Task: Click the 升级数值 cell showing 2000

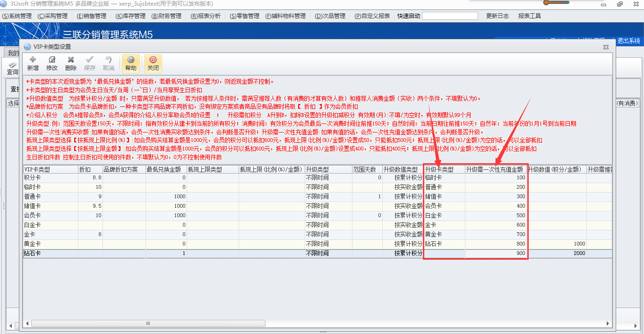Action: click(557, 253)
